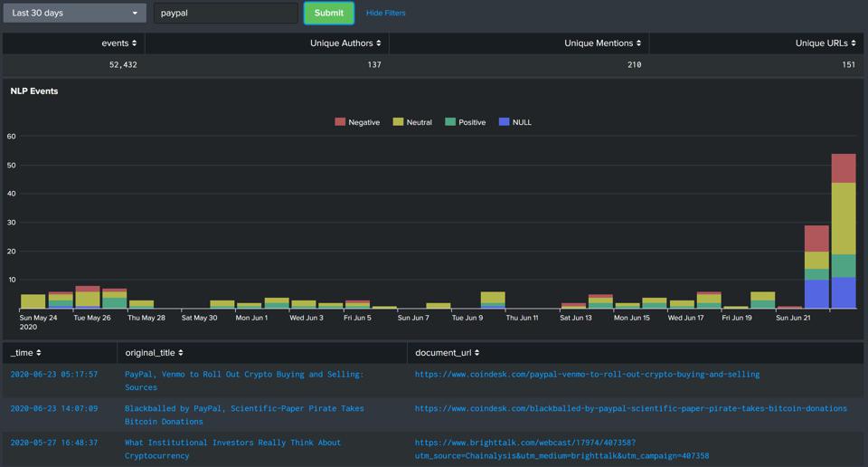
Task: Open the timestamp 2020-06-23 14:07:09
Action: coord(54,409)
